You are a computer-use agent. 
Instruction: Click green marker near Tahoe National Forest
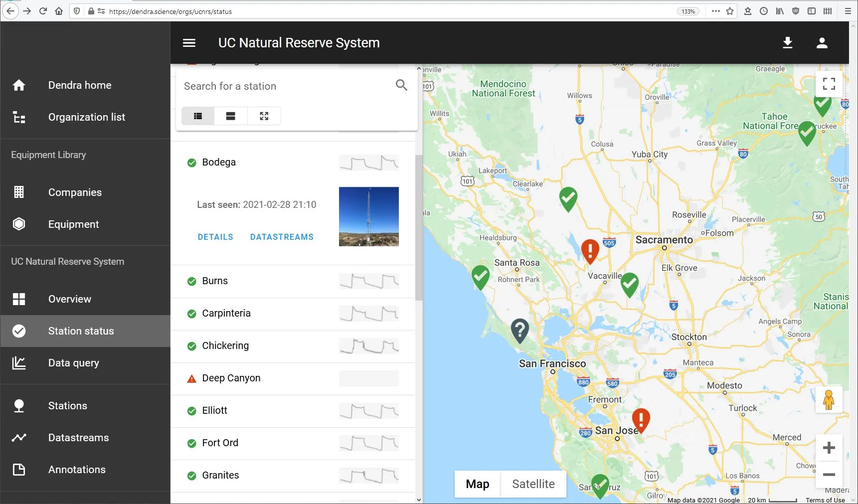point(807,133)
